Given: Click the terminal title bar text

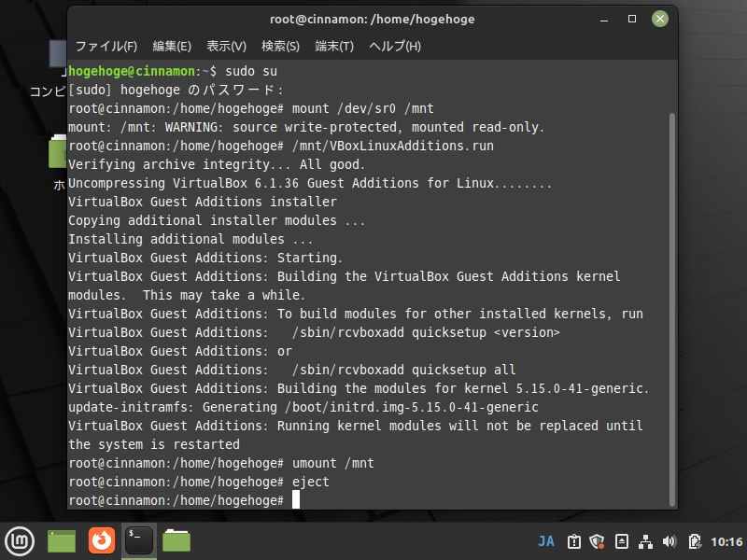Looking at the screenshot, I should [x=372, y=19].
